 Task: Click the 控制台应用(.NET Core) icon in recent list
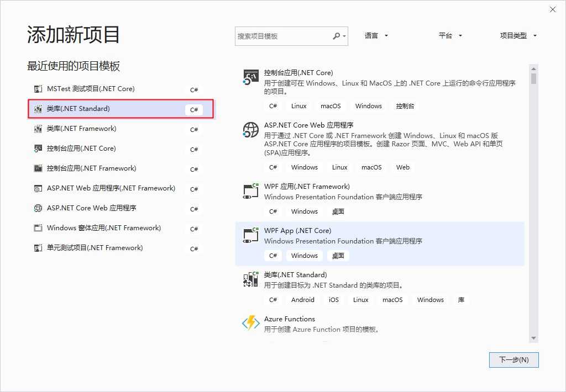pos(38,148)
